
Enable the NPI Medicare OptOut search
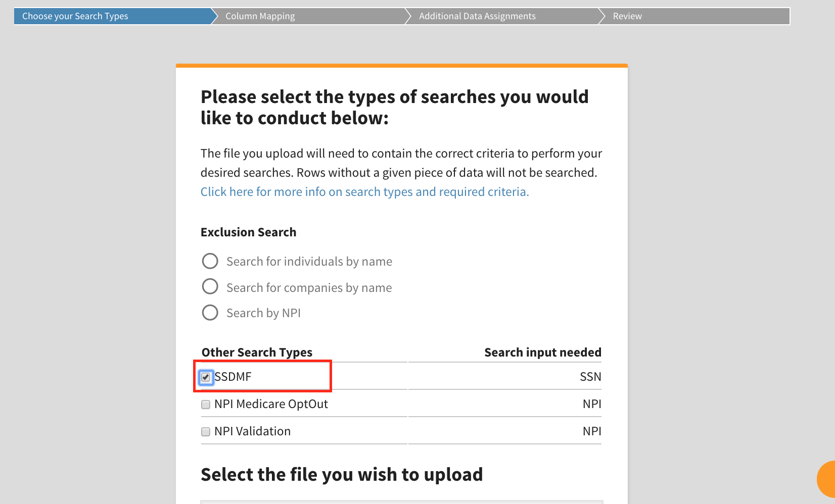click(x=205, y=404)
